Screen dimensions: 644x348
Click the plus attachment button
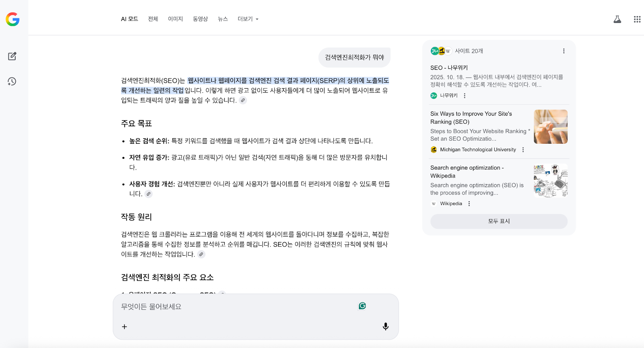124,327
